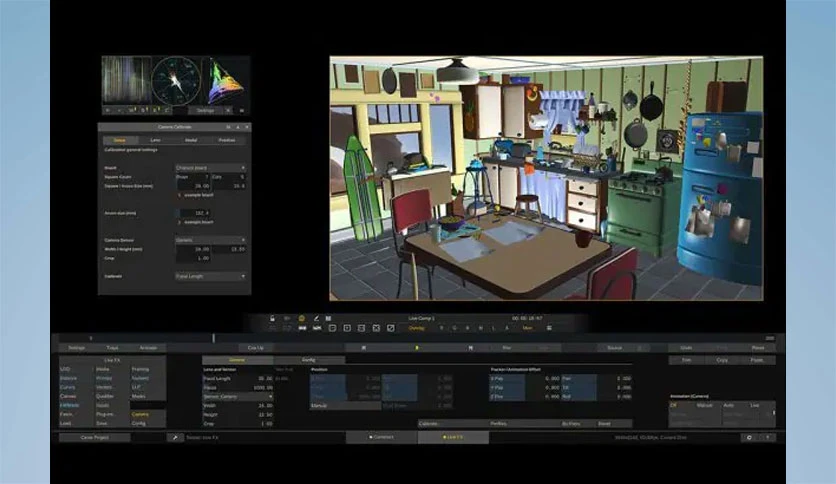Collapse the Camera Calibrate panel with arrow icon
This screenshot has width=836, height=484.
point(238,127)
